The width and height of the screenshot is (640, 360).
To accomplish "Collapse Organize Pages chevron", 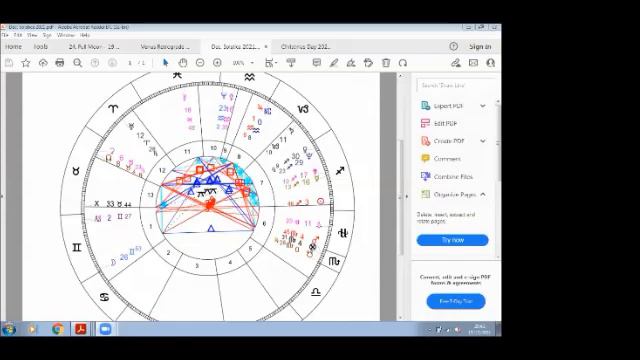I will point(483,194).
